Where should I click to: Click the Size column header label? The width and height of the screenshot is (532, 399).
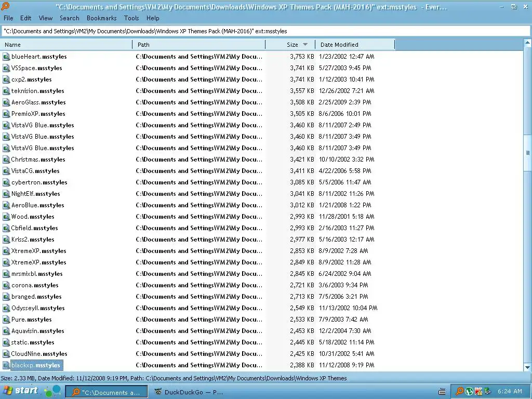pos(292,45)
